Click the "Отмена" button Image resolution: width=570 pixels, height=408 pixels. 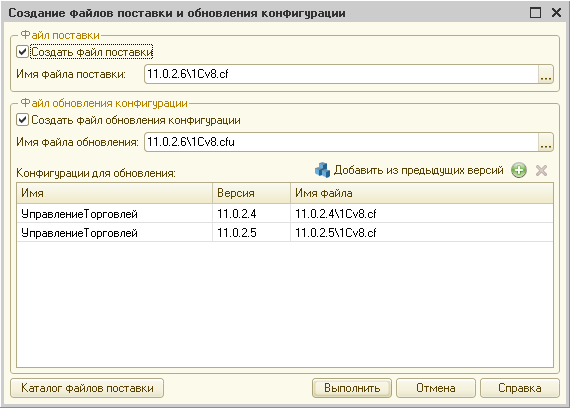pyautogui.click(x=435, y=388)
